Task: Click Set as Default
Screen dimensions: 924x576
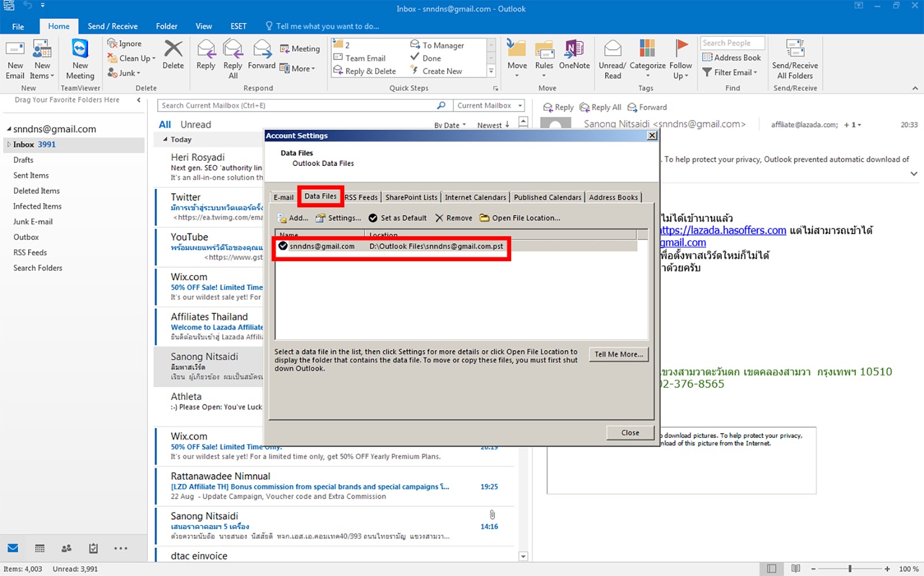Action: pyautogui.click(x=398, y=218)
